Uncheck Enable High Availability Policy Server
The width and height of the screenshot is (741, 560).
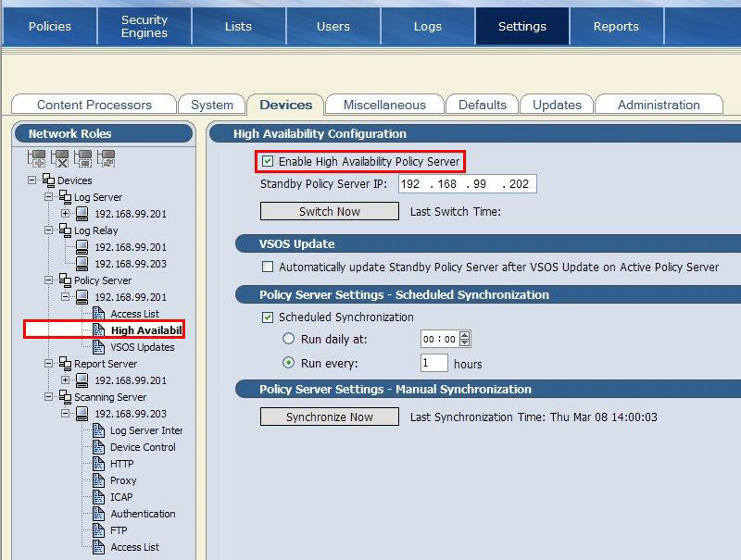coord(268,161)
